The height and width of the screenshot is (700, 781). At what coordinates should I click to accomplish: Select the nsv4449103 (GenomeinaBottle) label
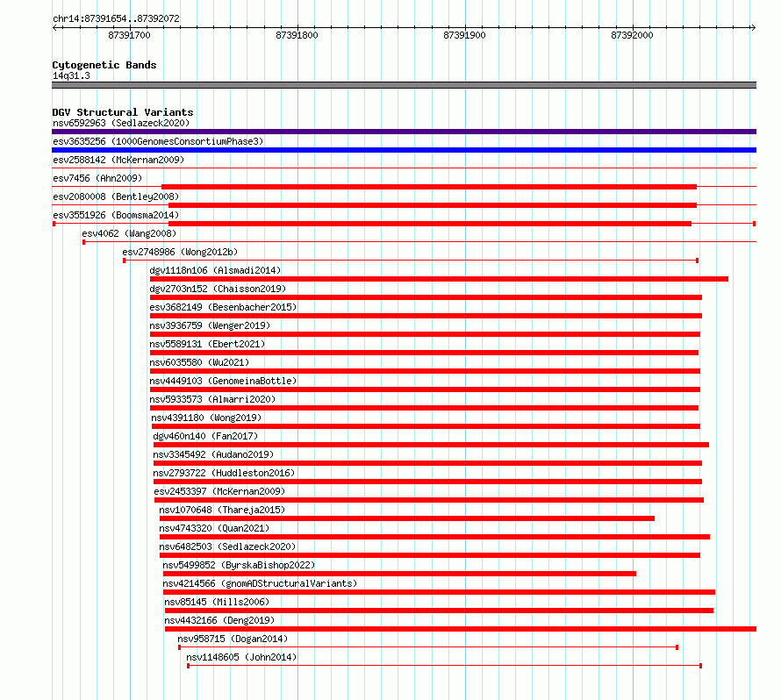point(223,381)
